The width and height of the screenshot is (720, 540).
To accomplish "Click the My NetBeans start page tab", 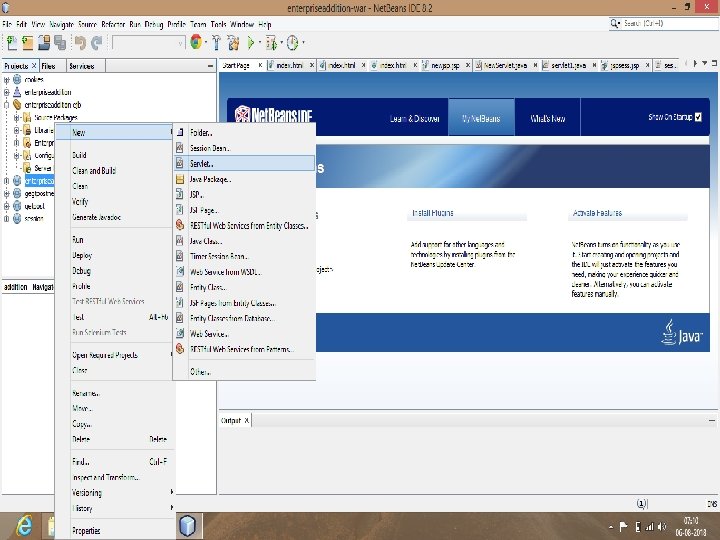I will pyautogui.click(x=481, y=118).
